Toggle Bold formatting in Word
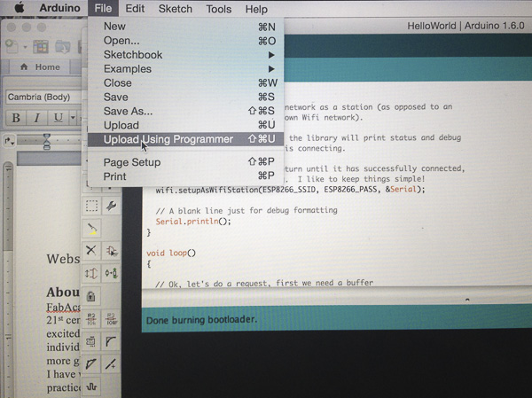The height and width of the screenshot is (398, 532). point(16,118)
